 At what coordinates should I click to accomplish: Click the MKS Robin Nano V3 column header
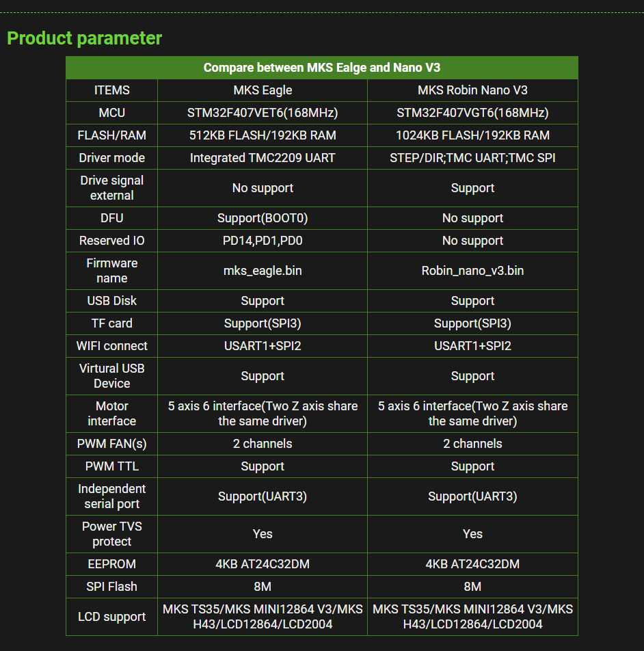472,90
